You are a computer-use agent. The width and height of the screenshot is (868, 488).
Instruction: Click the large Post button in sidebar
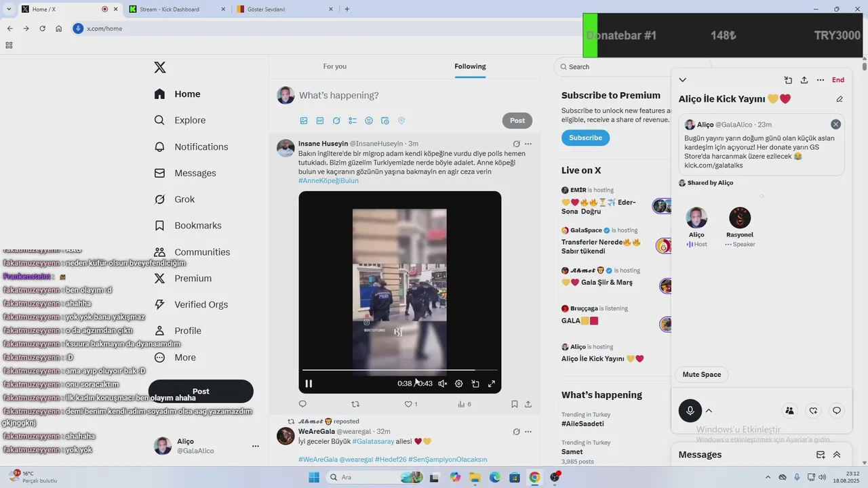pyautogui.click(x=201, y=391)
